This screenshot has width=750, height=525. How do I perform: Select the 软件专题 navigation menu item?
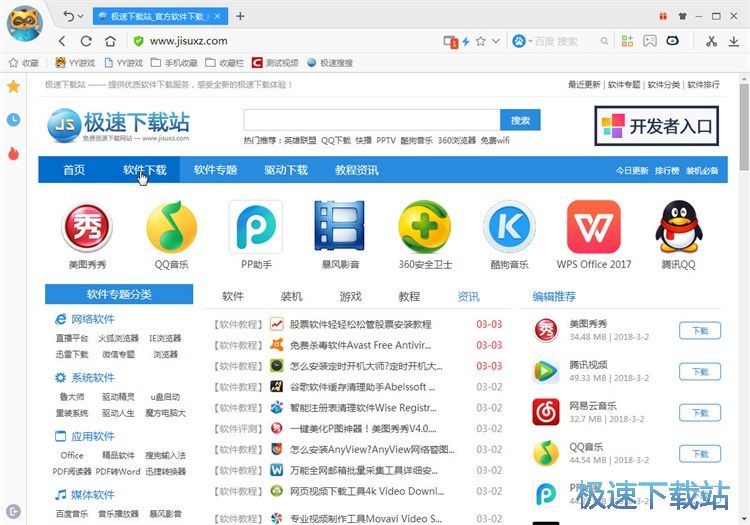(215, 170)
